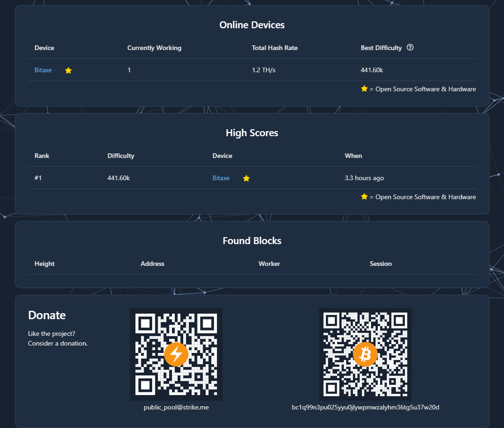The height and width of the screenshot is (428, 504).
Task: Click the #1 rank cell
Action: [38, 178]
